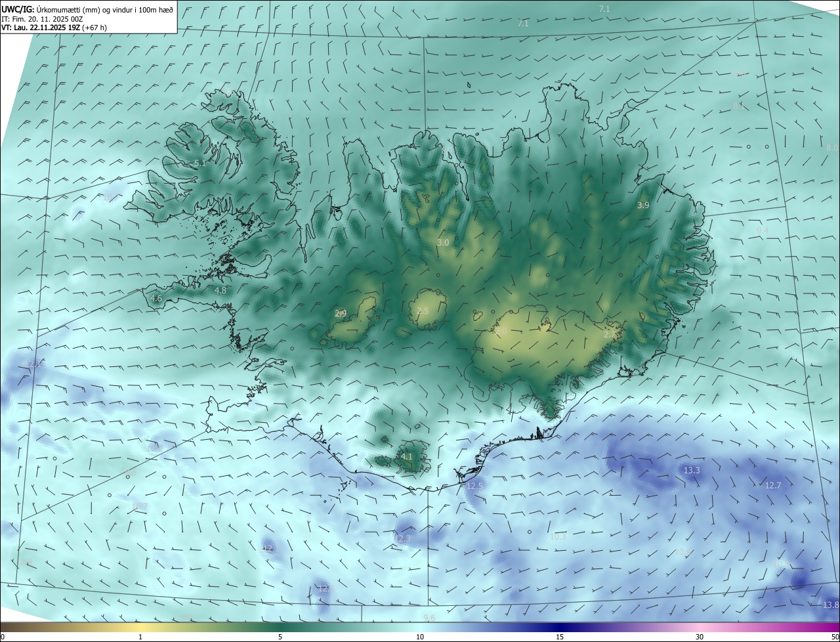Click the 2.9 value on the glacier
This screenshot has width=840, height=642.
click(341, 313)
